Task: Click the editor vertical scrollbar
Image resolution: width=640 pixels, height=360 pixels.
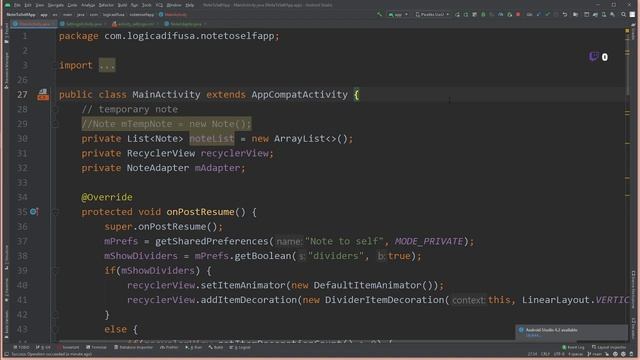Action: (628, 65)
